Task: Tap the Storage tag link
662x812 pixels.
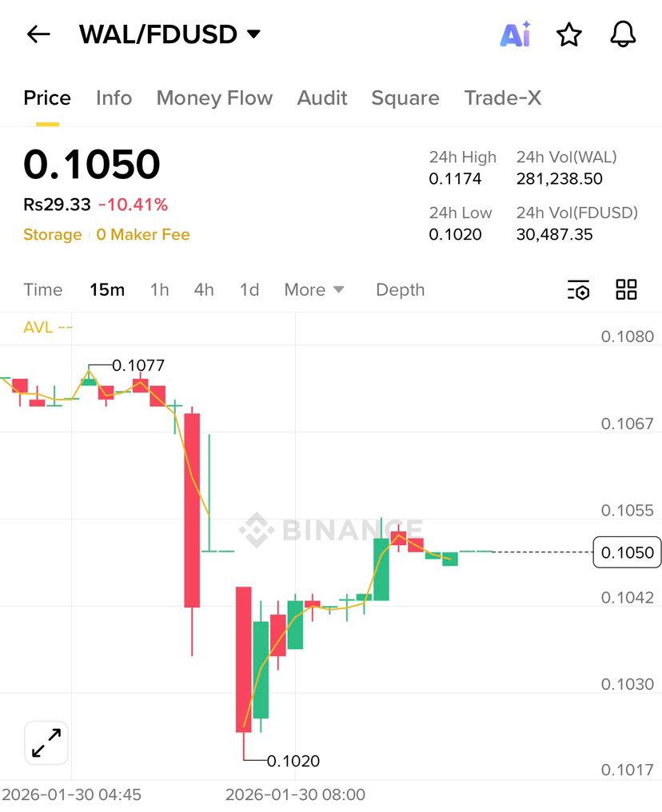Action: [52, 235]
